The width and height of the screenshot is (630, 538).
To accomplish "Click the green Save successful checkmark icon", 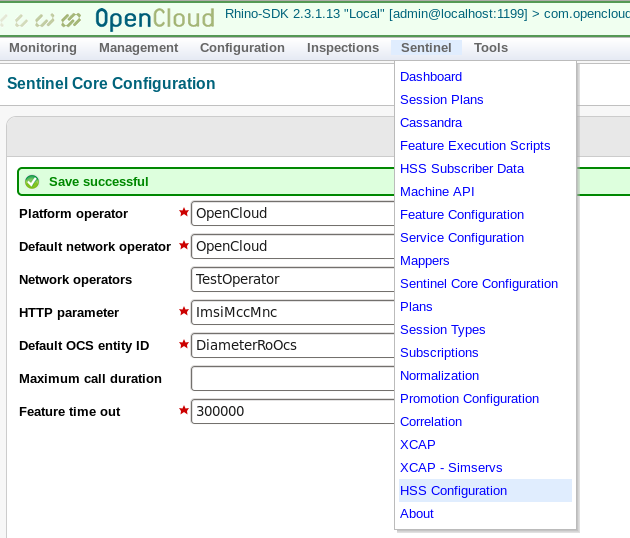I will coord(32,181).
